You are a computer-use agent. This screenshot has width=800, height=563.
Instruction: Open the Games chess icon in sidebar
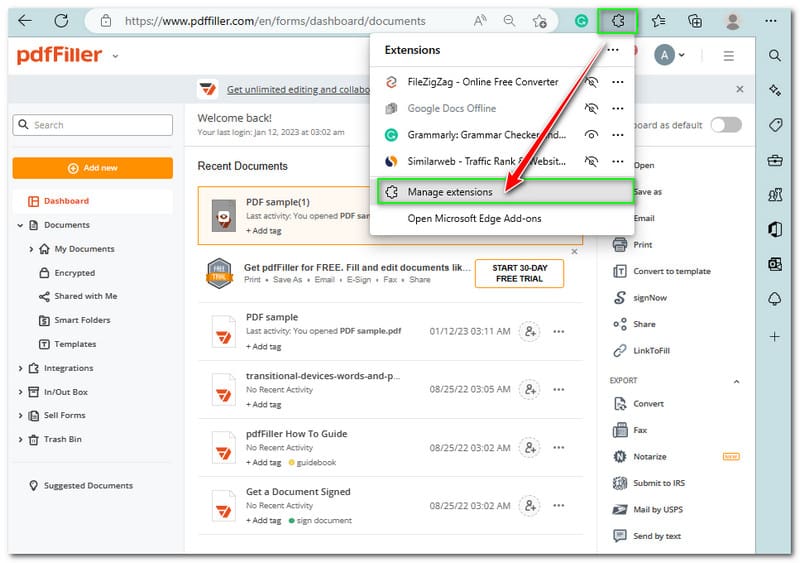tap(775, 194)
